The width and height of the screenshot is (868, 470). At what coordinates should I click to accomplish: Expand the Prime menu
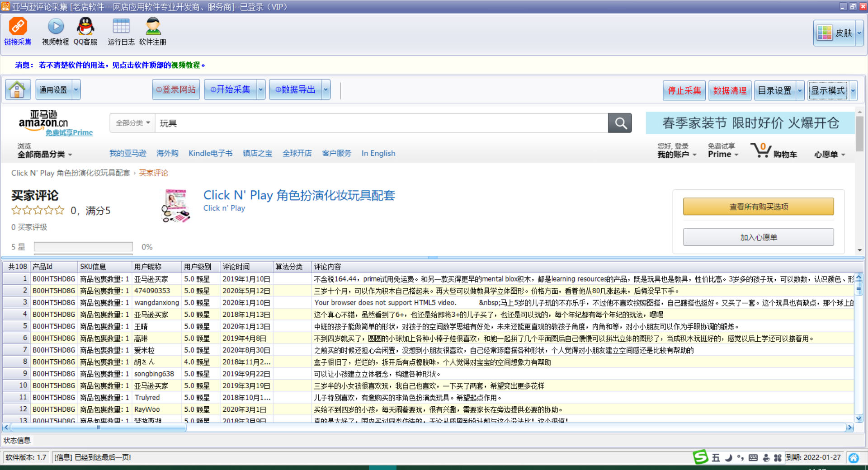[723, 155]
